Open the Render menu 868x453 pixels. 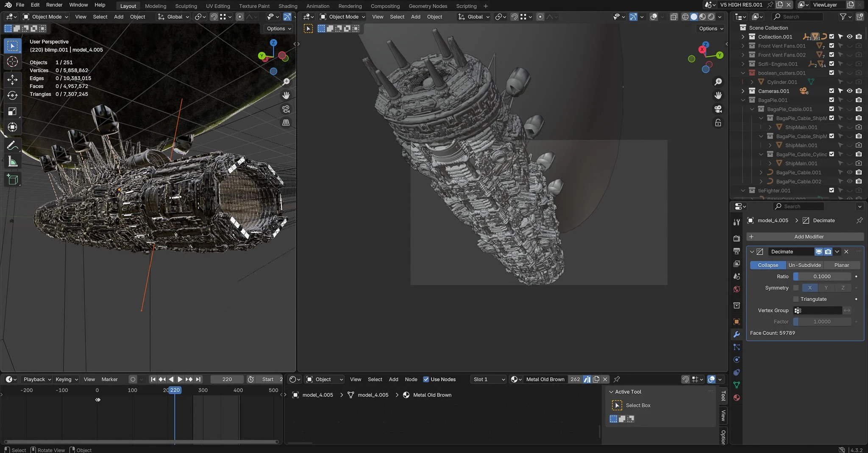tap(54, 5)
